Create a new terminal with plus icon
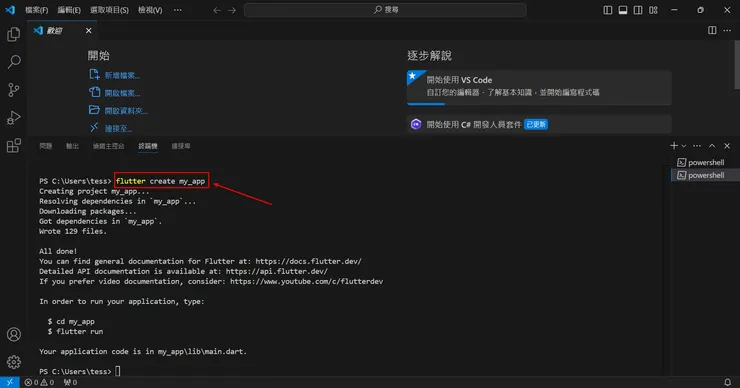Viewport: 740px width, 388px height. click(x=674, y=146)
